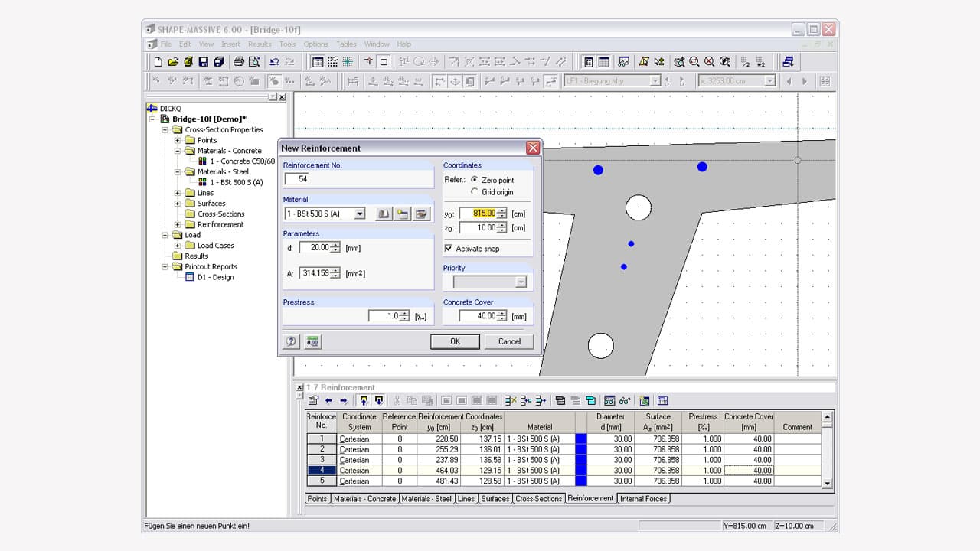Screen dimensions: 980x551
Task: Select the Grid origin radio button
Action: [x=475, y=192]
